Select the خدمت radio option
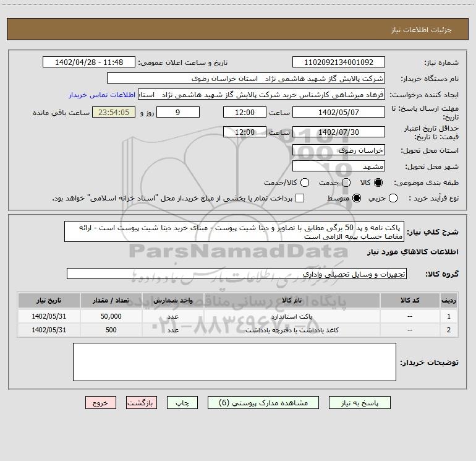Viewport: 476px width, 461px height. 346,183
